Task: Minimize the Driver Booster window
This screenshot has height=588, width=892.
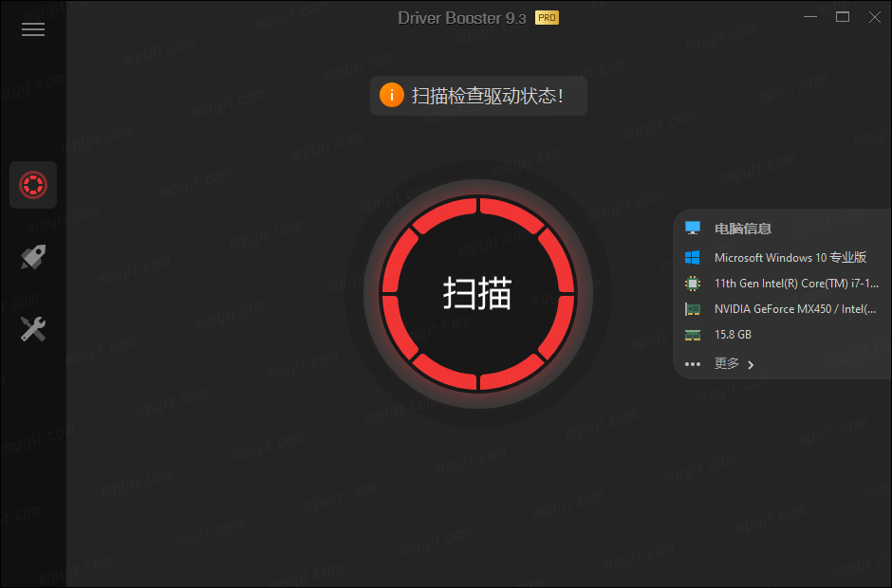Action: 810,17
